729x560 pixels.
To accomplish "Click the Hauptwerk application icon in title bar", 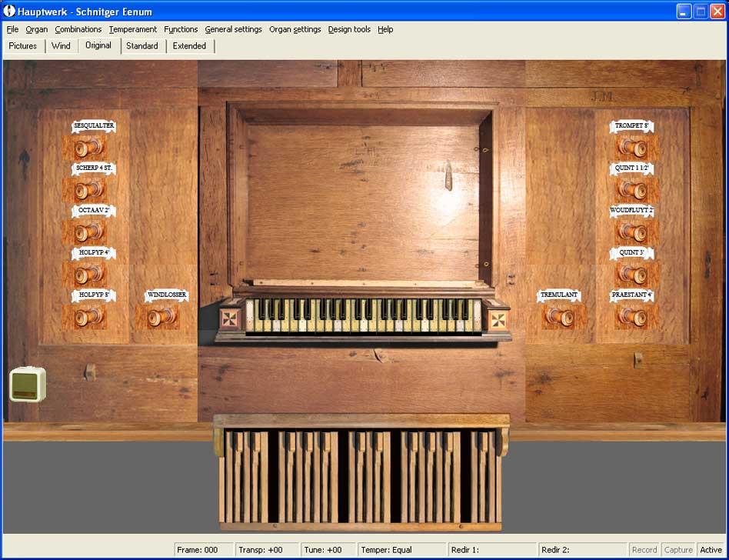I will click(x=10, y=12).
